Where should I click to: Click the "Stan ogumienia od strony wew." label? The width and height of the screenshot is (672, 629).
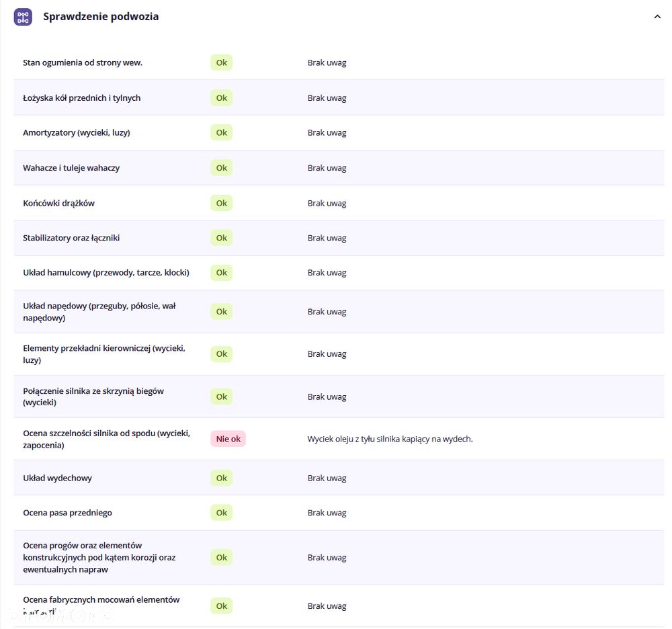point(83,62)
